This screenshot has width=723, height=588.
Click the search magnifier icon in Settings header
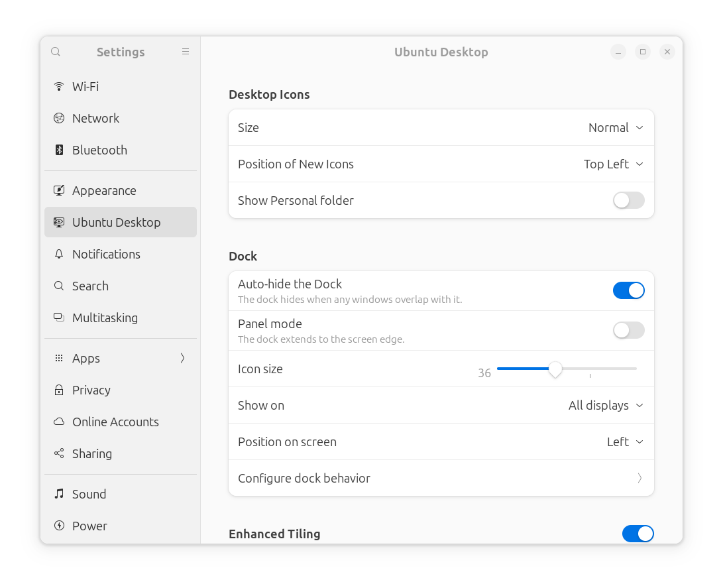[55, 52]
